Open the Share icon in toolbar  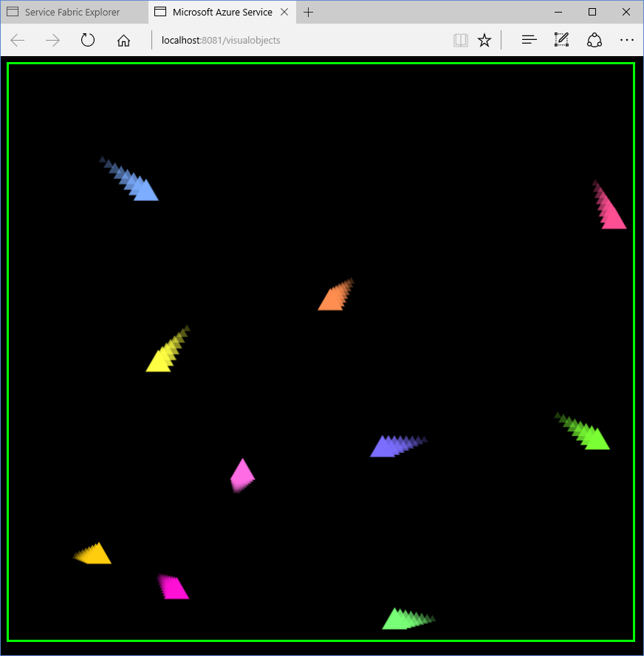[595, 41]
